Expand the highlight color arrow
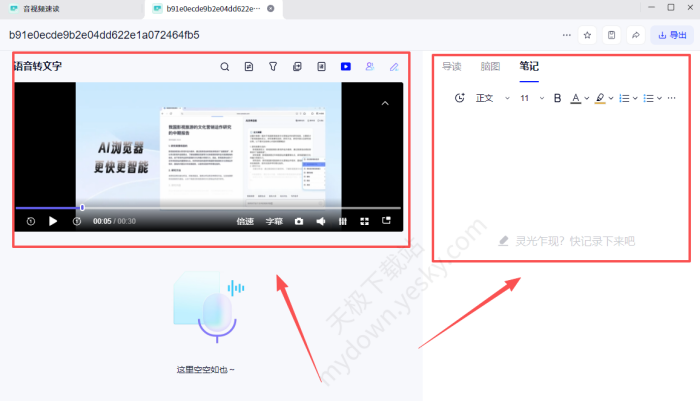700x401 pixels. click(611, 98)
